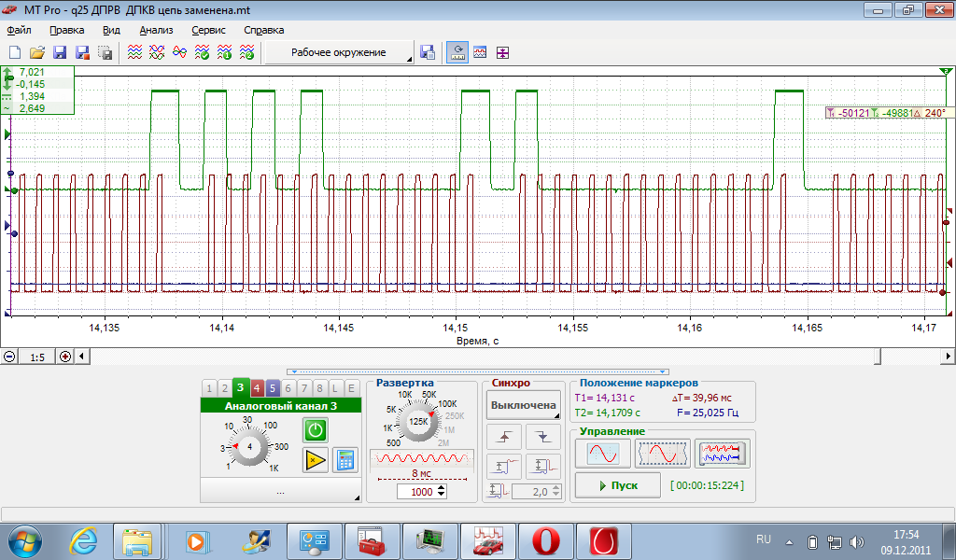Open the channel 3 calculator settings

click(345, 460)
